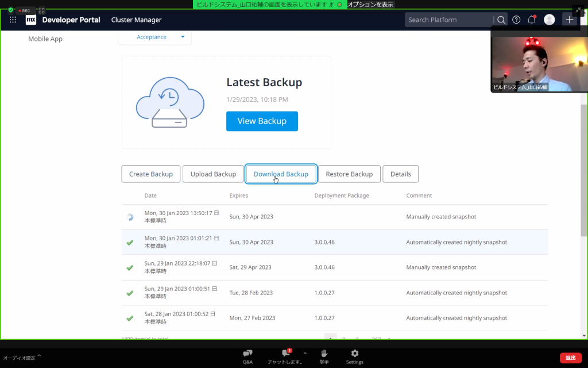Open the app switcher grid icon

point(13,20)
